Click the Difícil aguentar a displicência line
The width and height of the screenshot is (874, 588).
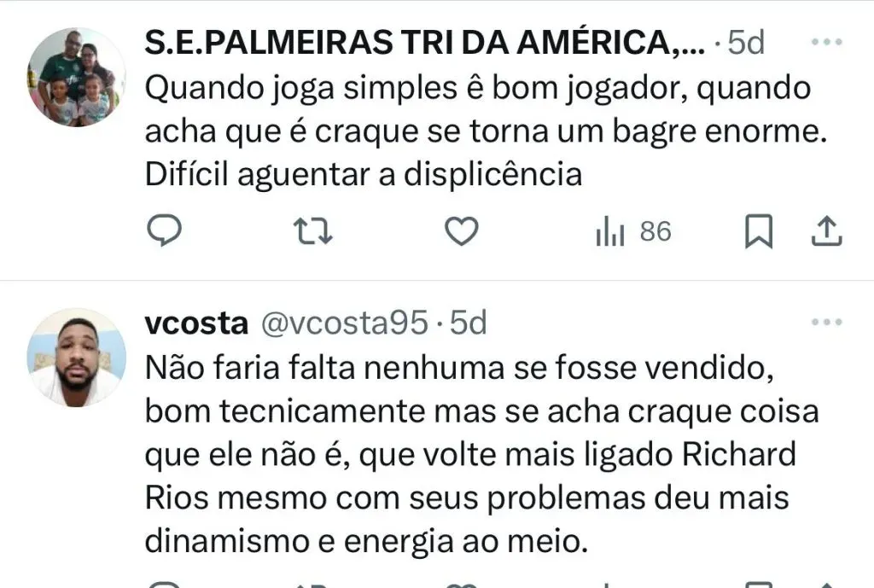pos(364,175)
